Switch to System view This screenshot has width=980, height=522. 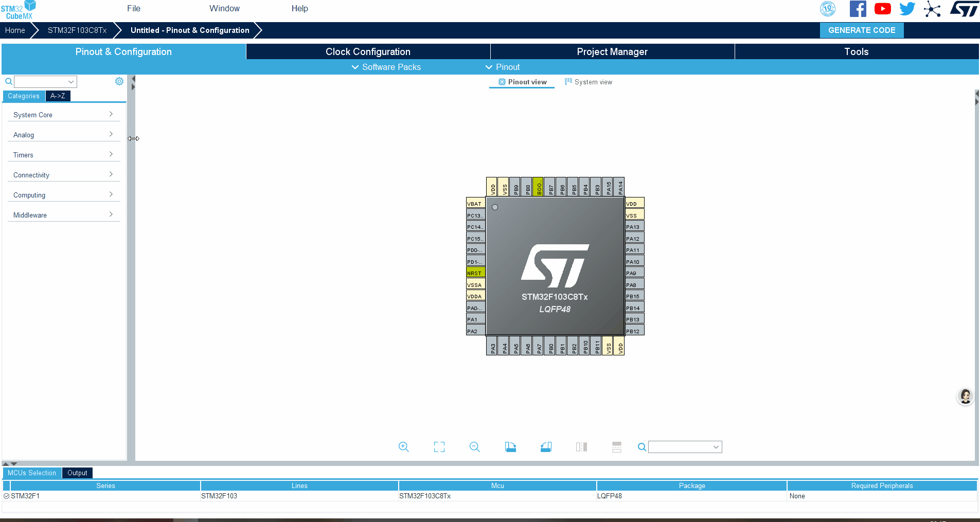589,82
